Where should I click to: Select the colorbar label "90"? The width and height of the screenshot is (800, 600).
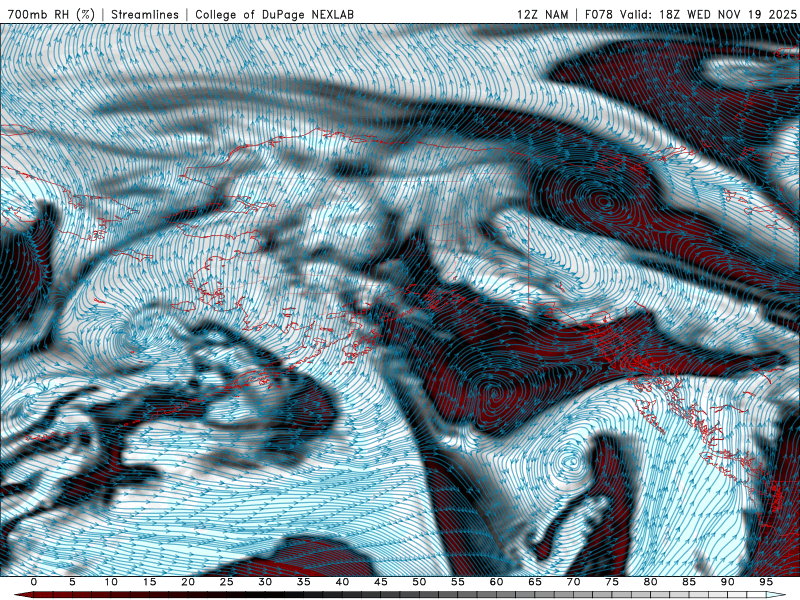point(728,582)
